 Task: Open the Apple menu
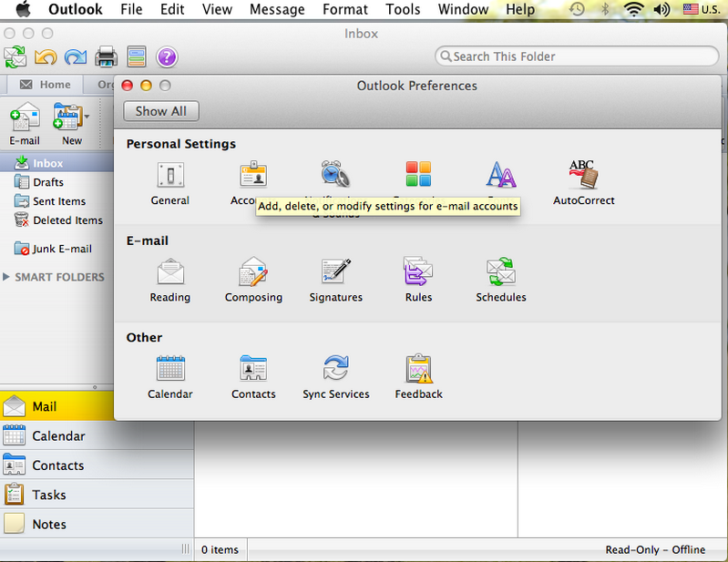(23, 9)
